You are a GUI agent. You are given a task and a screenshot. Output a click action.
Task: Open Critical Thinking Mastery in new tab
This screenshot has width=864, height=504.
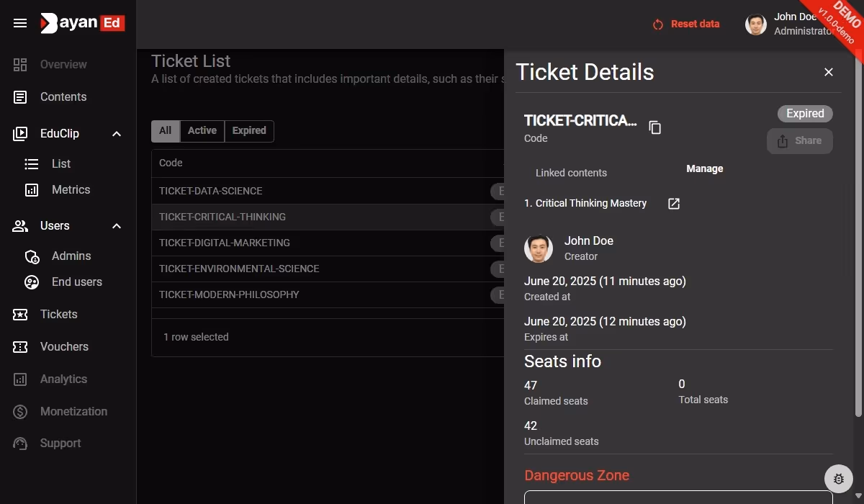click(x=672, y=203)
